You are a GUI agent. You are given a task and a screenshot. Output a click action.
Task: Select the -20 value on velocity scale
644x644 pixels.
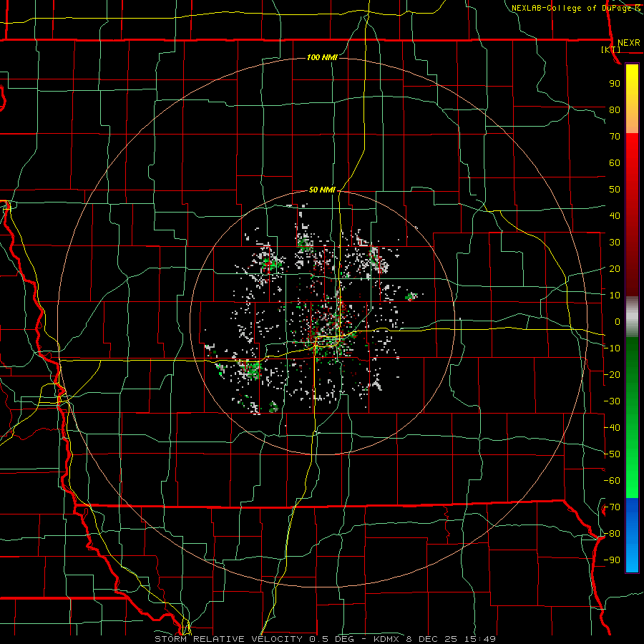pos(612,374)
